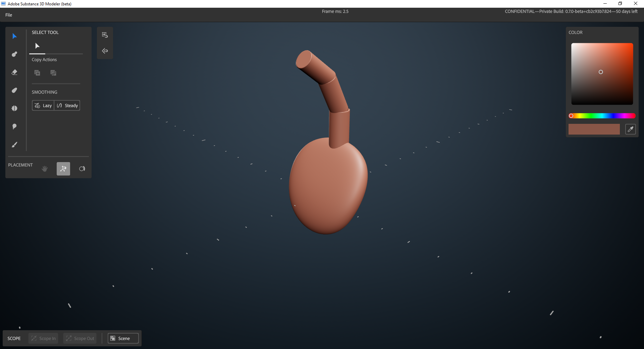Viewport: 644px width, 349px height.
Task: Click the CONFIDENTIAL private build notice
Action: click(x=571, y=11)
